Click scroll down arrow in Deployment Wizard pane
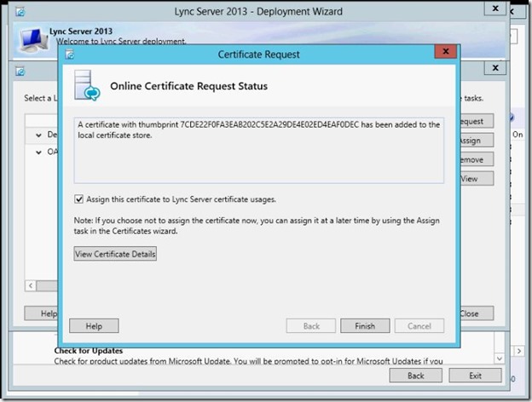 500,358
